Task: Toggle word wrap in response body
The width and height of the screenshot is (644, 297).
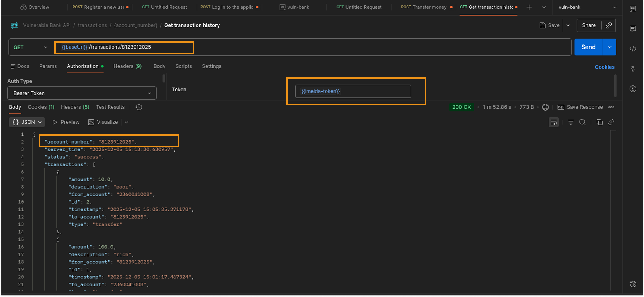Action: [553, 122]
